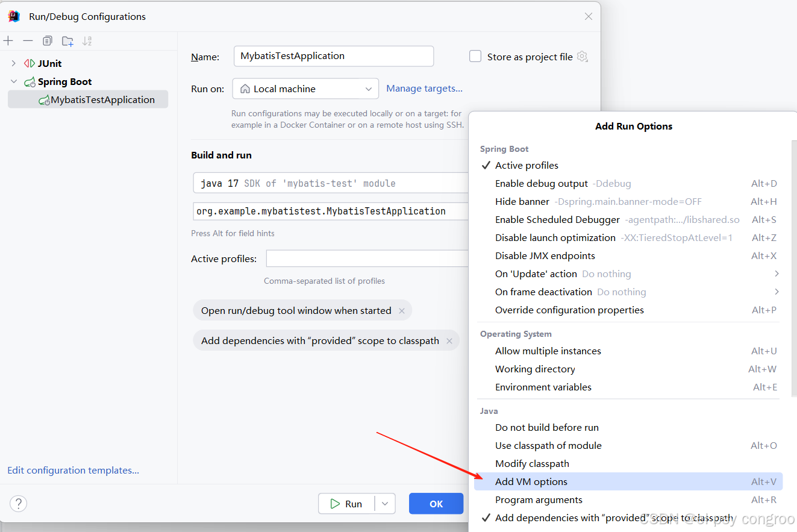
Task: Click the OK button
Action: (436, 504)
